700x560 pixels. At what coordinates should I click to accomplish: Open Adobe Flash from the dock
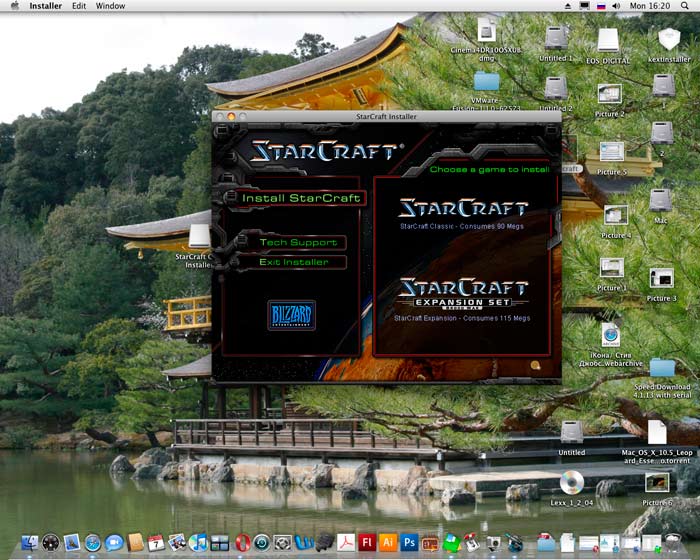pos(367,543)
